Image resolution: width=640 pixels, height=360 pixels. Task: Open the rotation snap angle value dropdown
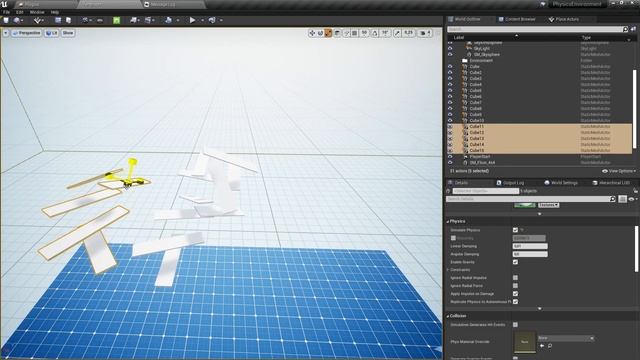pos(385,33)
